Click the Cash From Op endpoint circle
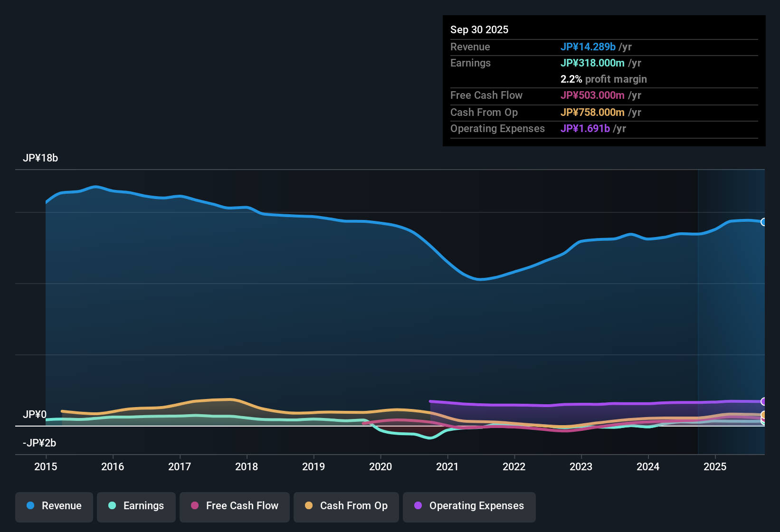Screen dimensions: 780x532 pyautogui.click(x=763, y=414)
